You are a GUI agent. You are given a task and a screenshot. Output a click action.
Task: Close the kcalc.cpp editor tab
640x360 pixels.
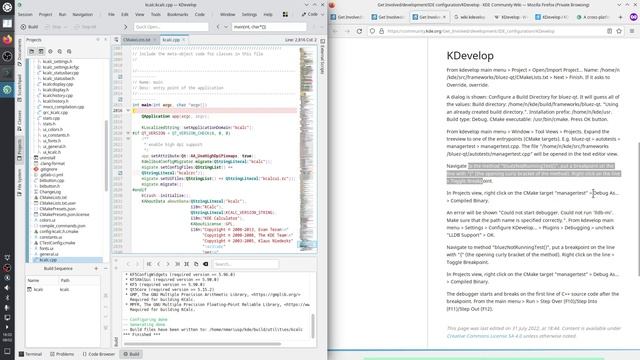click(x=184, y=40)
